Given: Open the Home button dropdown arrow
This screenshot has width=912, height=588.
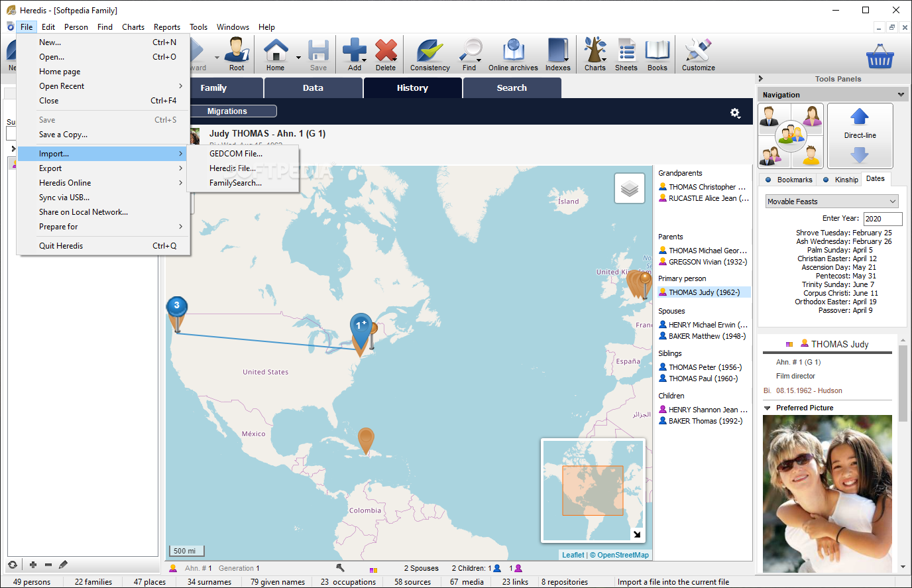Looking at the screenshot, I should pos(298,58).
